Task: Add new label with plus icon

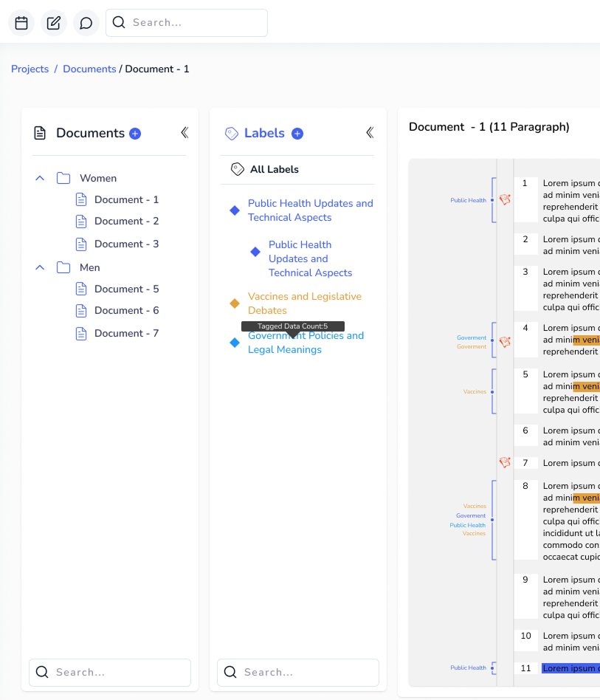Action: [297, 134]
